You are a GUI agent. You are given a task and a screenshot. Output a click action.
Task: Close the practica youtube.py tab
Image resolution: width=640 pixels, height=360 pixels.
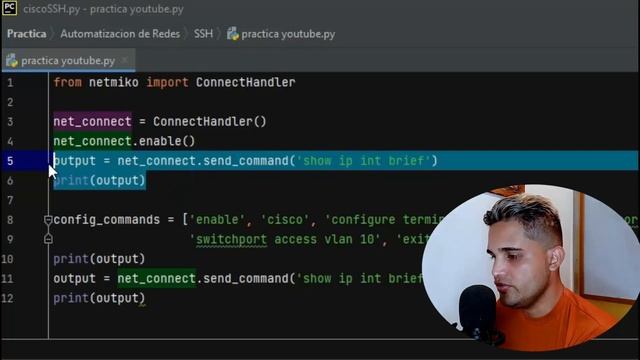[x=124, y=60]
